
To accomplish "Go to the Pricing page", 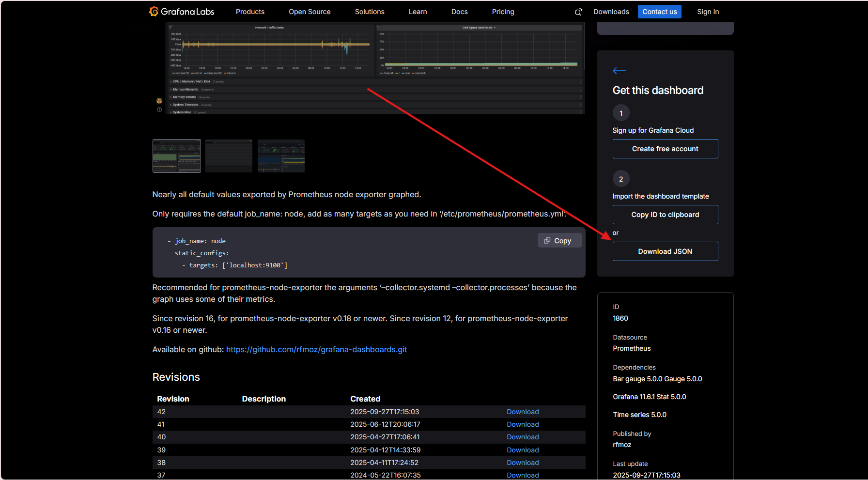I will (503, 12).
